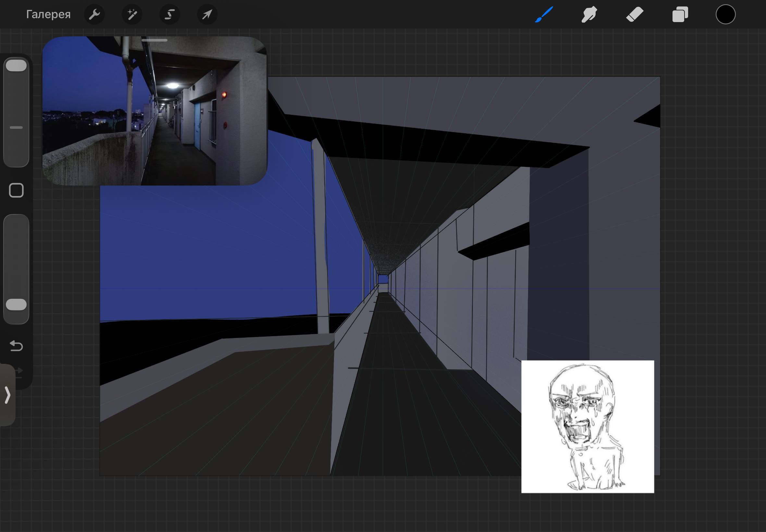Activate the Transform arrow tool
The height and width of the screenshot is (532, 766).
(x=207, y=14)
